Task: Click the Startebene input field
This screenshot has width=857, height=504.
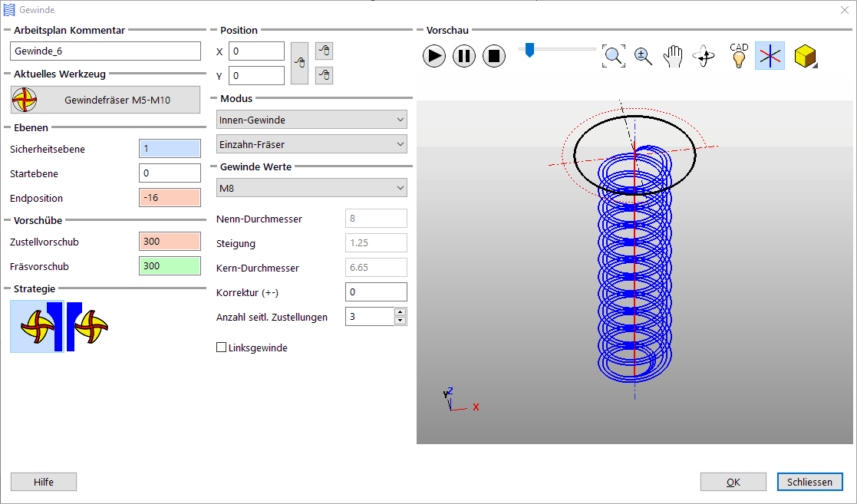Action: [x=170, y=173]
